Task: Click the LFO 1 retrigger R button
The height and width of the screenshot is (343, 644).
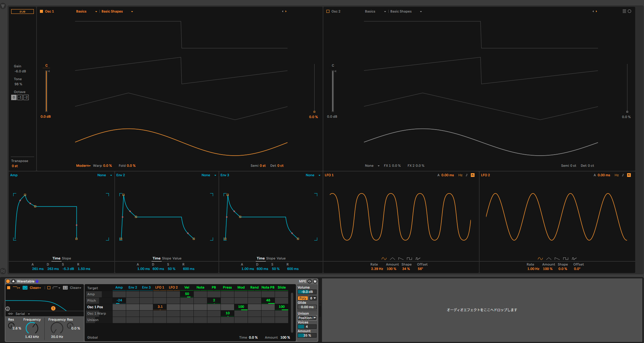Action: tap(473, 175)
